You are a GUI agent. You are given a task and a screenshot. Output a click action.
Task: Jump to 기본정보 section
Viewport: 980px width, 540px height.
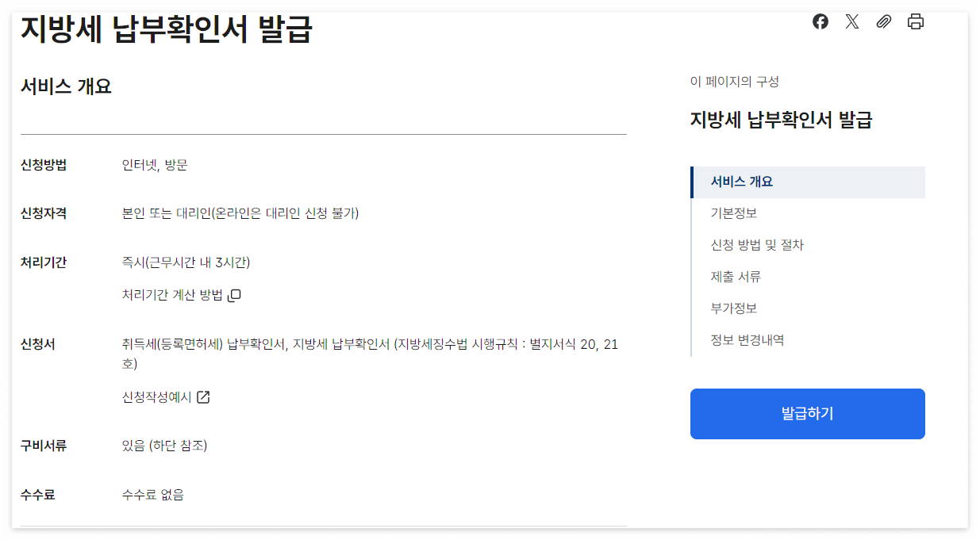point(733,213)
